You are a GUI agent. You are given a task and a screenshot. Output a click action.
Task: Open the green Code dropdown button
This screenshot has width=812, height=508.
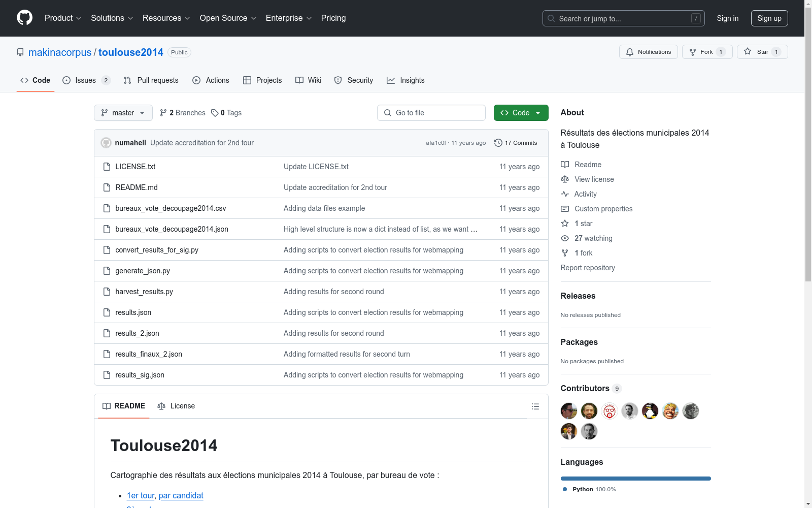[521, 113]
